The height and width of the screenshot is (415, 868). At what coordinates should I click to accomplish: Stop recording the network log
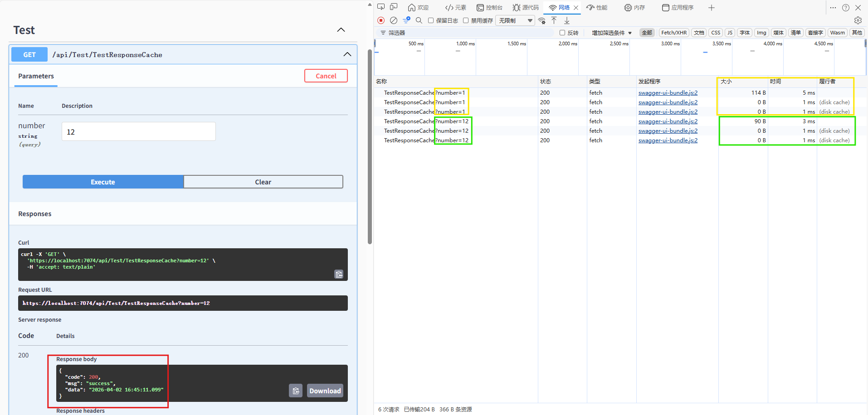381,20
